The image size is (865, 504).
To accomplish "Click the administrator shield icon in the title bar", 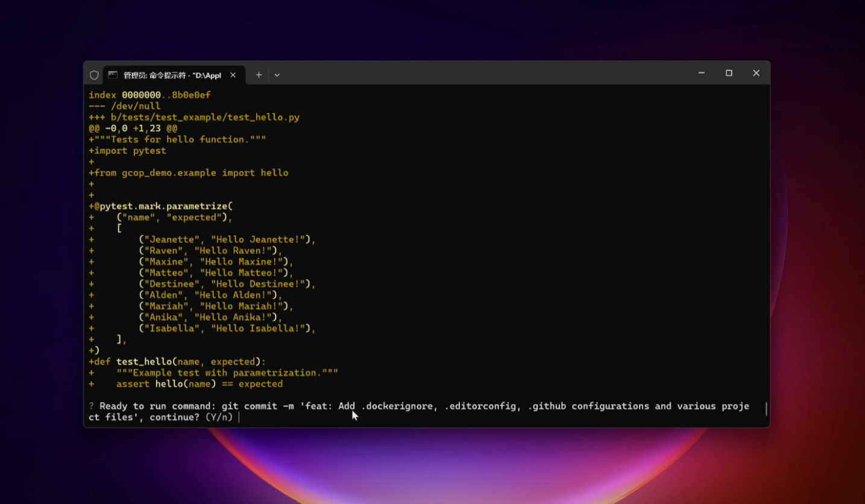I will click(x=94, y=74).
